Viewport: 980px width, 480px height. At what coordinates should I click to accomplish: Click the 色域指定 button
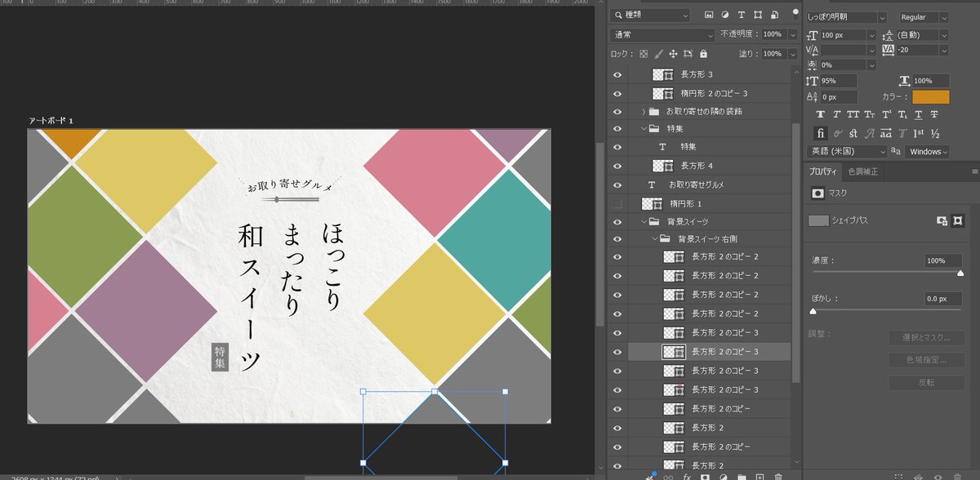point(925,360)
